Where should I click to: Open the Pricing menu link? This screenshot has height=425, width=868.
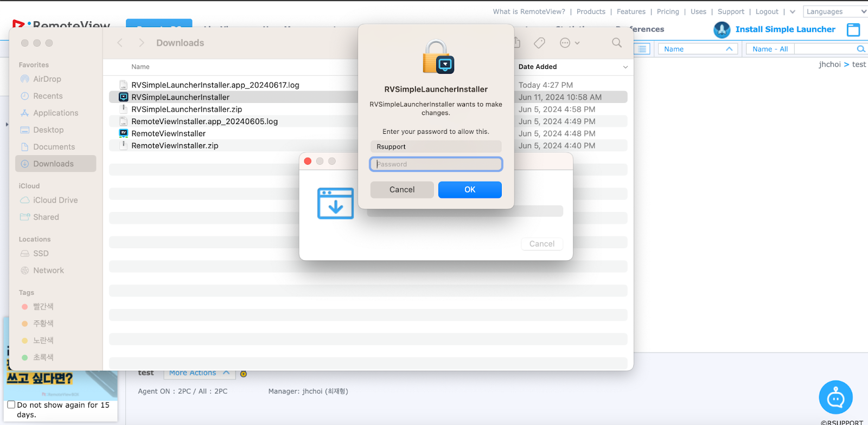pyautogui.click(x=667, y=11)
